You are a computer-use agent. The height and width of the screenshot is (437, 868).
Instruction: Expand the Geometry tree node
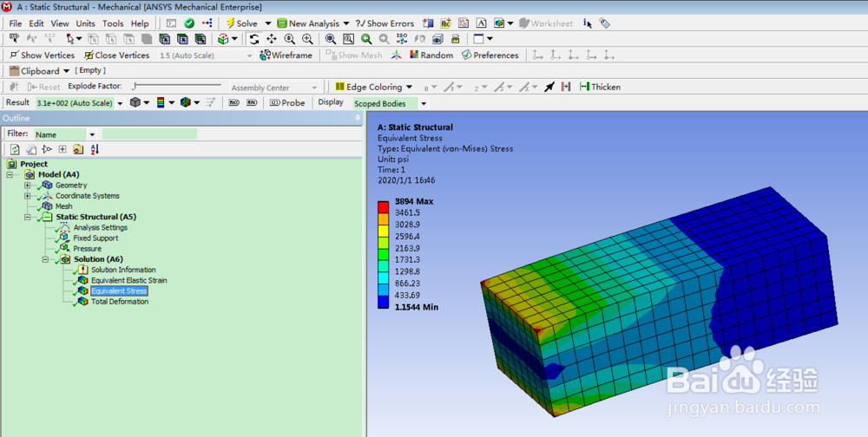point(27,186)
